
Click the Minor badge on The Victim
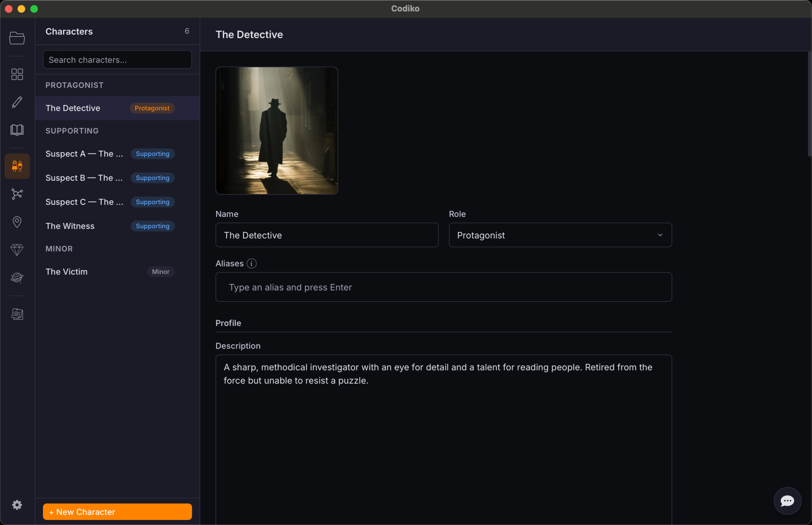[160, 272]
